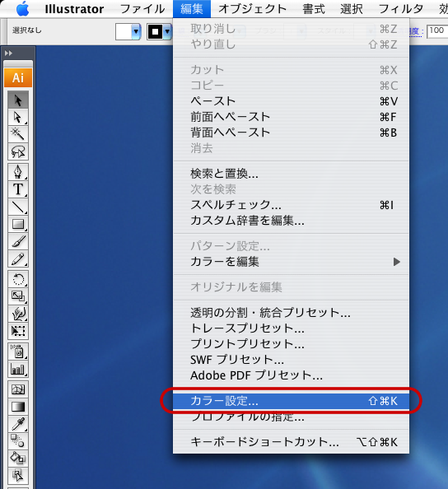This screenshot has width=448, height=489.
Task: Select the Paintbrush tool
Action: click(x=18, y=241)
